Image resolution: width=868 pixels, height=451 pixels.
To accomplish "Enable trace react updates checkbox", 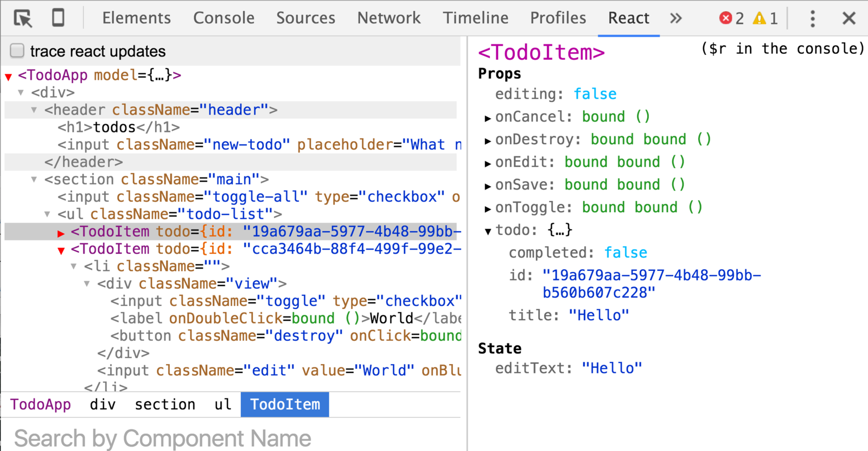I will pyautogui.click(x=17, y=51).
